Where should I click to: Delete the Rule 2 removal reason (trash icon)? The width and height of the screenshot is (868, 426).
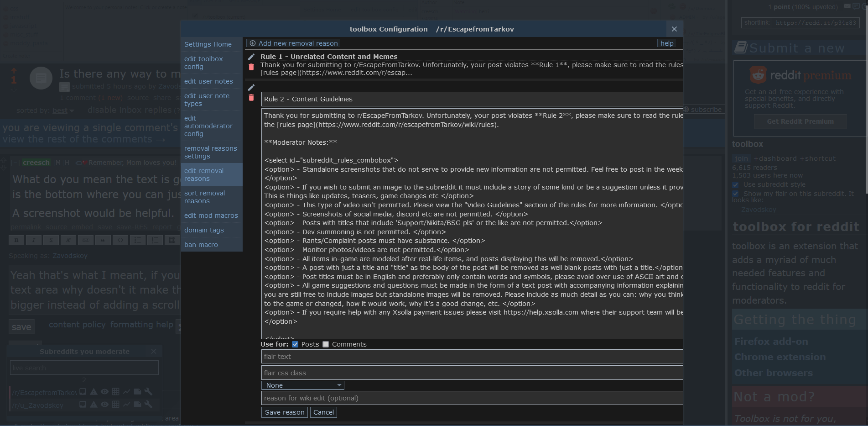(x=251, y=98)
